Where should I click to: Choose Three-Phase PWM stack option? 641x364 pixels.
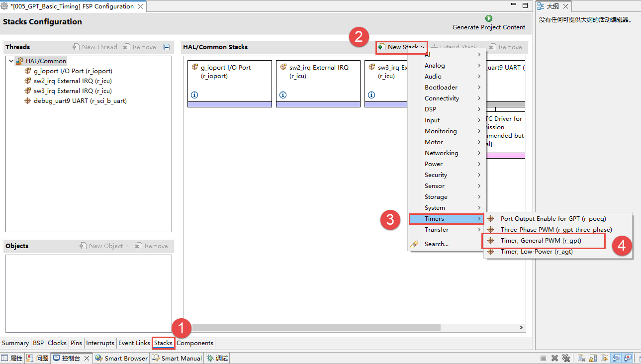pos(558,230)
